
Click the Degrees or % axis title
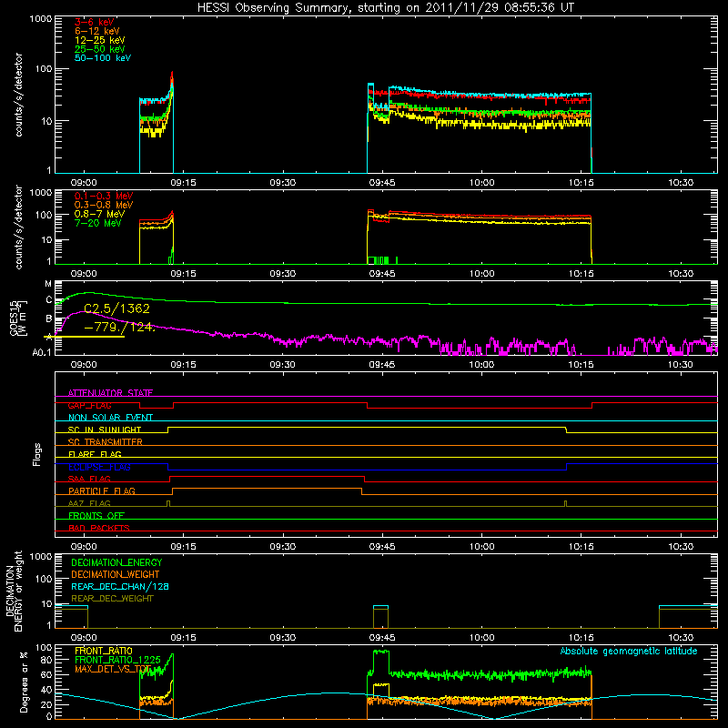(x=24, y=682)
